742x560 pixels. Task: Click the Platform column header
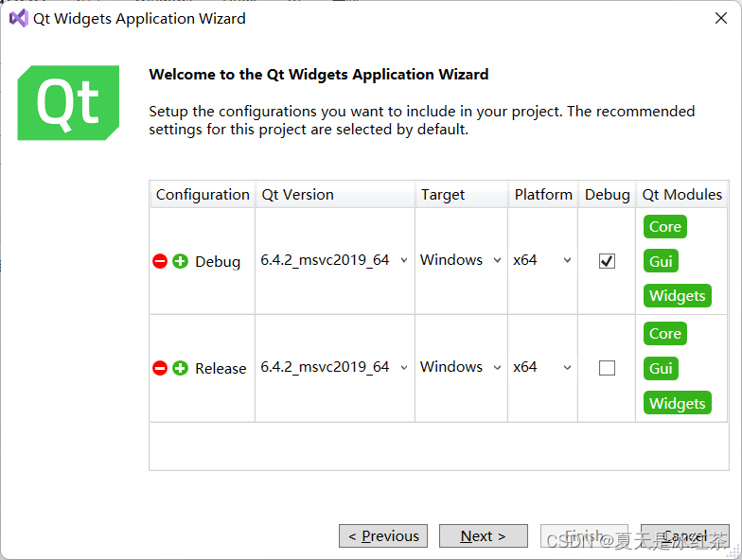click(543, 195)
